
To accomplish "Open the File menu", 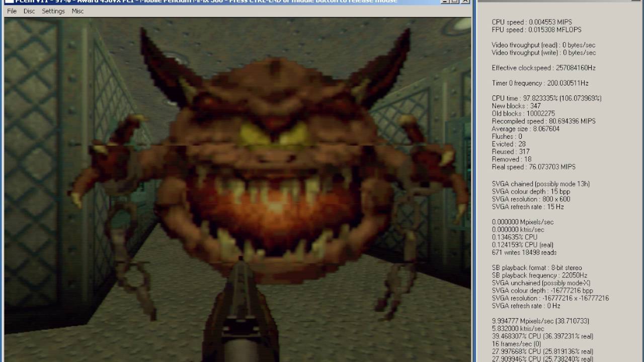I will [x=12, y=11].
